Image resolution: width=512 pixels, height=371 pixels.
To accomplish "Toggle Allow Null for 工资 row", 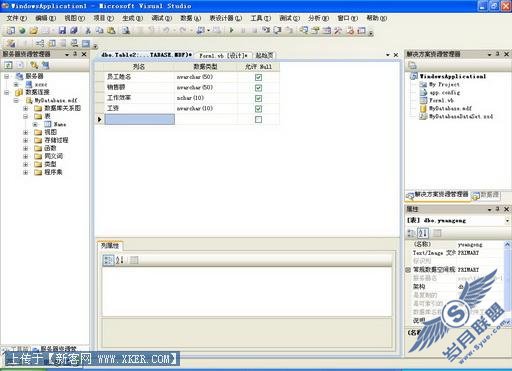I will pos(258,109).
